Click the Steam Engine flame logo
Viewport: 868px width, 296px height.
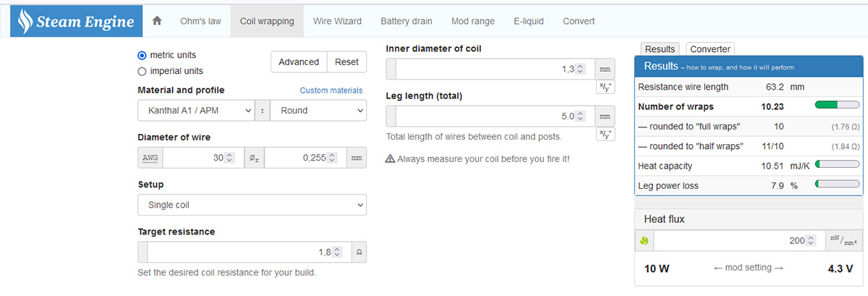coord(26,22)
